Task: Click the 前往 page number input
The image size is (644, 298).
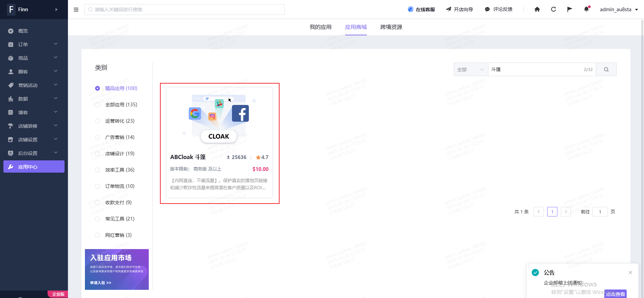Action: click(x=600, y=212)
